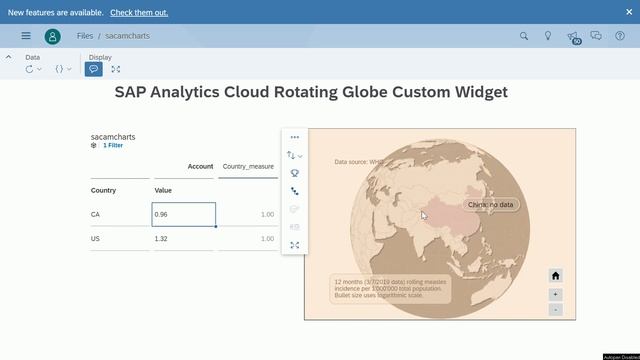Image resolution: width=640 pixels, height=360 pixels.
Task: Dismiss the new features banner
Action: (629, 12)
